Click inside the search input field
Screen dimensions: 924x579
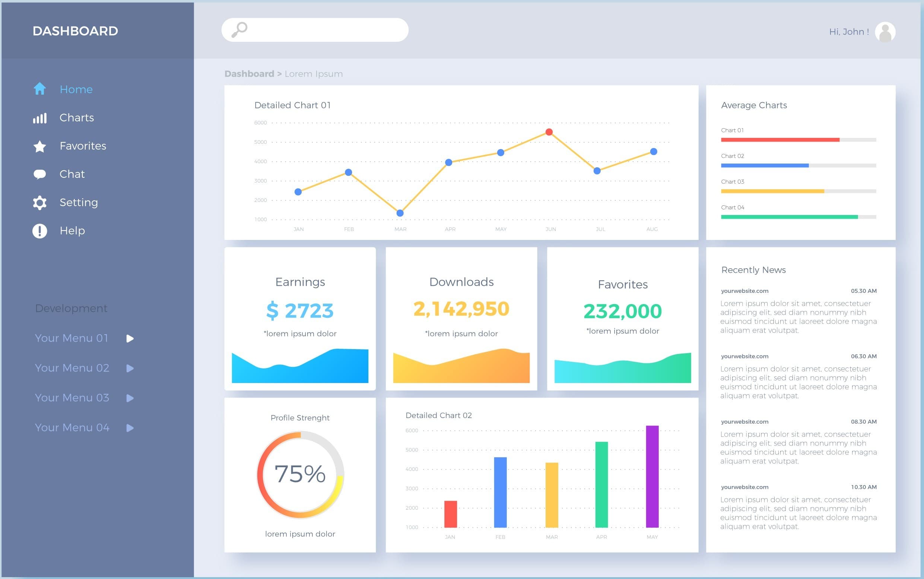tap(326, 30)
